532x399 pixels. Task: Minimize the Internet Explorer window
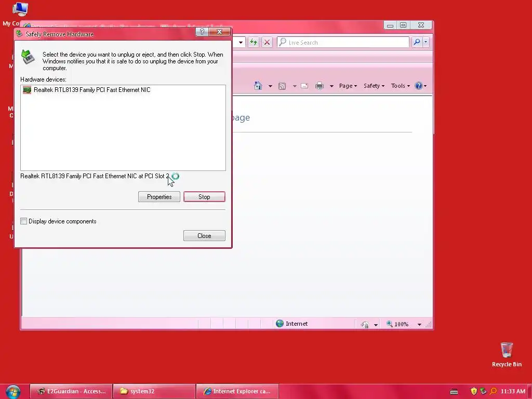(x=390, y=25)
